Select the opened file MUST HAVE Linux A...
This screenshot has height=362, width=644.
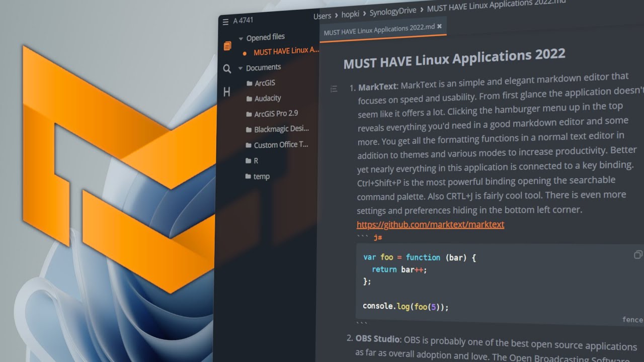coord(286,51)
